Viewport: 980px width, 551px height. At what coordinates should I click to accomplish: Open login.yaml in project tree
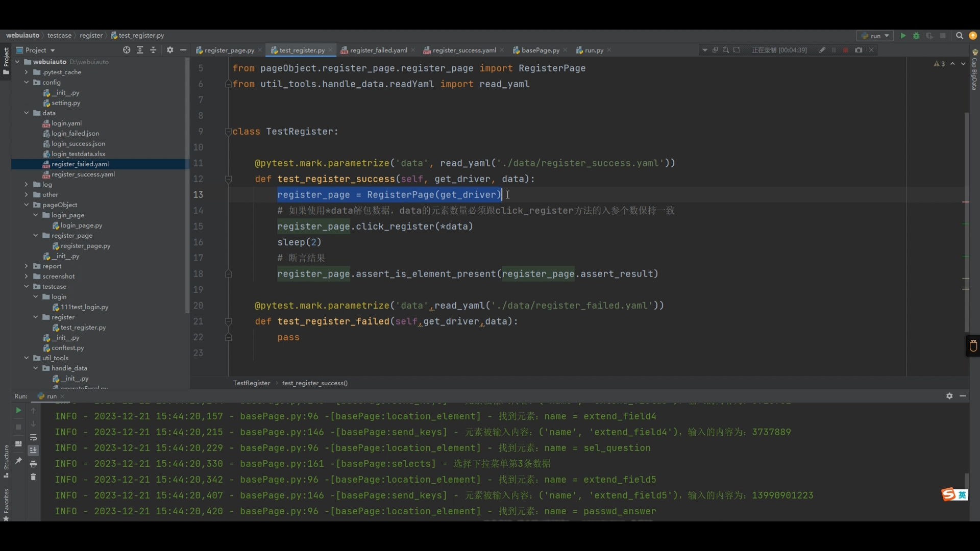[66, 123]
